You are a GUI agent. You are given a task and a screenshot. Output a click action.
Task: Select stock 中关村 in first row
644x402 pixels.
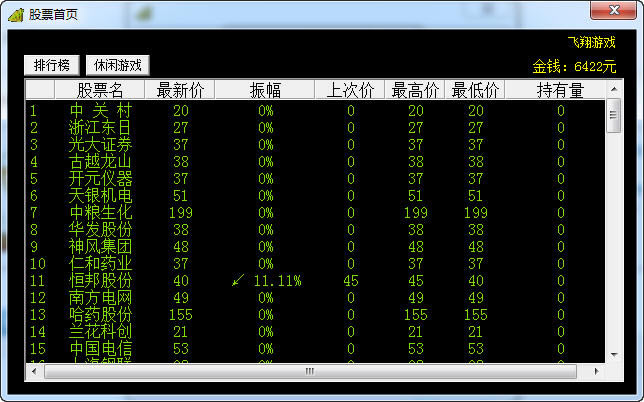[x=100, y=111]
